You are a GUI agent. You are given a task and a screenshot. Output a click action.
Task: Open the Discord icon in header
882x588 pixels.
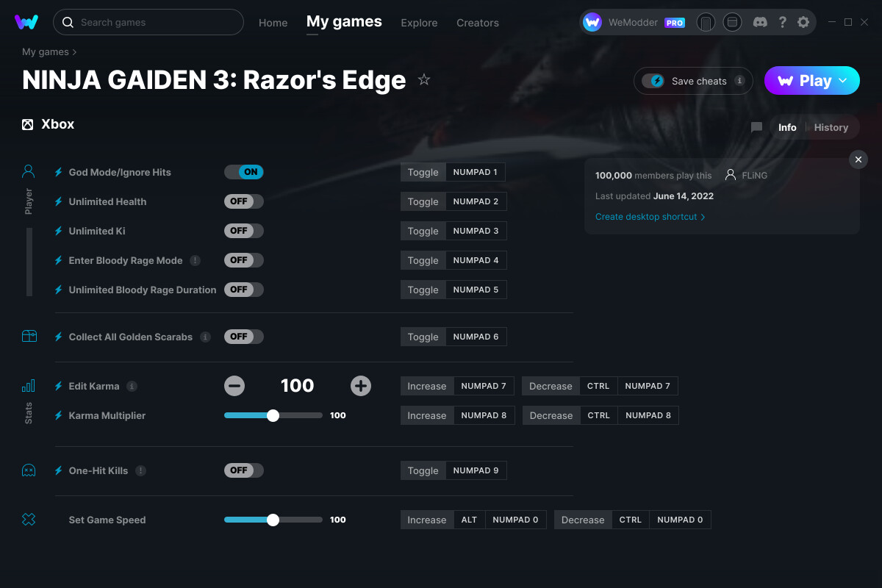[761, 22]
